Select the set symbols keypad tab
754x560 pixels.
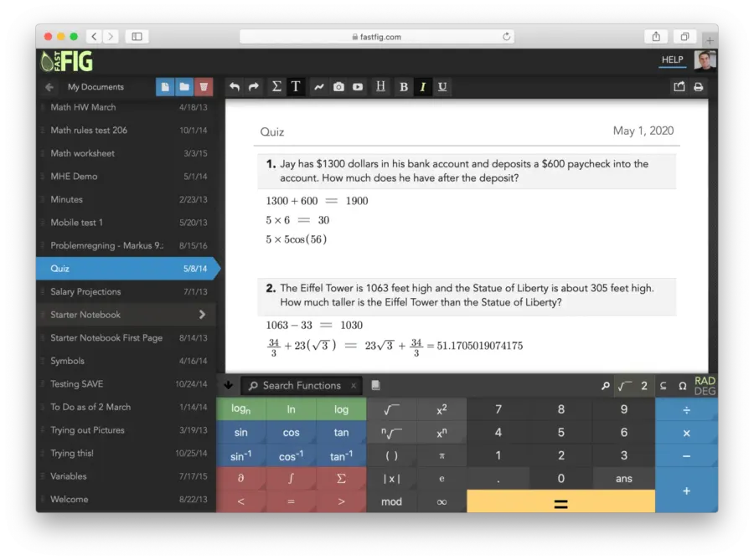(x=664, y=386)
